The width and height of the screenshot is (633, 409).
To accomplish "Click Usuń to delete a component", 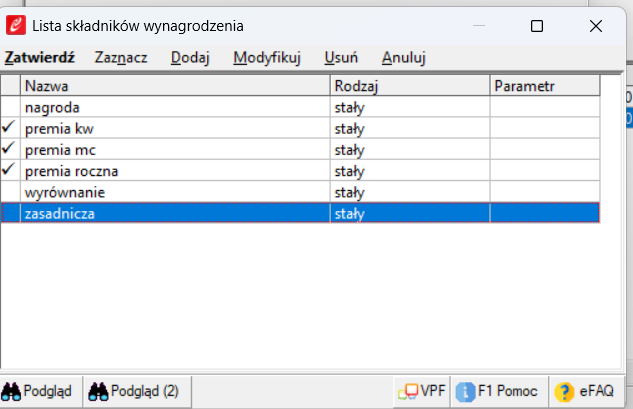I will pyautogui.click(x=341, y=57).
